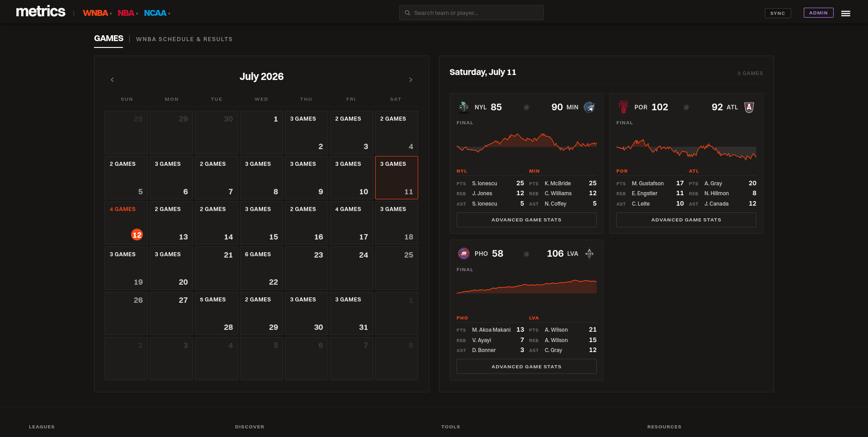Click the Las Vegas Aces team logo

pyautogui.click(x=589, y=254)
